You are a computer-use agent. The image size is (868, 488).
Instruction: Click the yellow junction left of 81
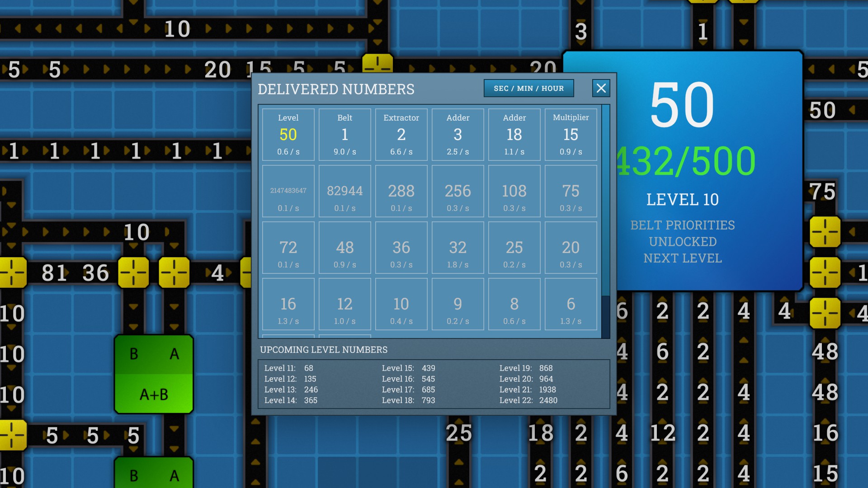(x=13, y=272)
